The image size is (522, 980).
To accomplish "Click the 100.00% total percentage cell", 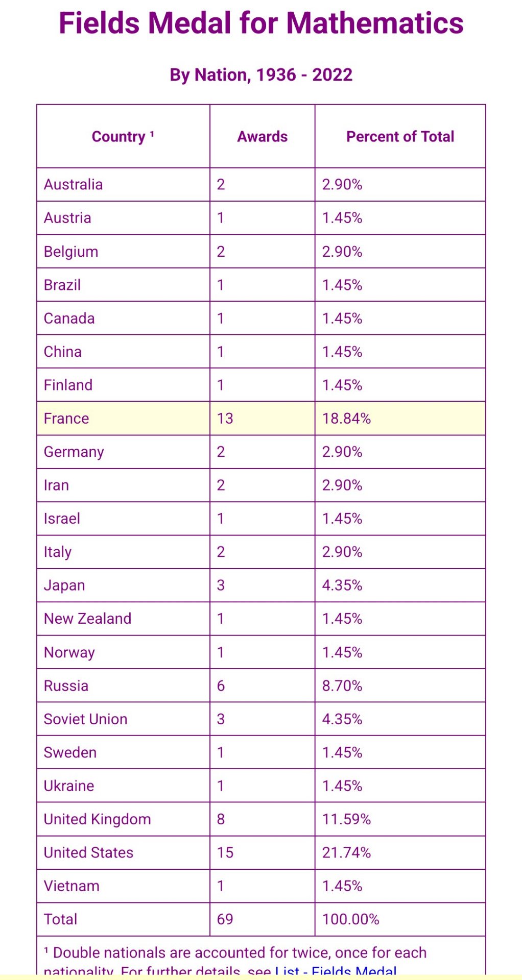I will (x=350, y=919).
